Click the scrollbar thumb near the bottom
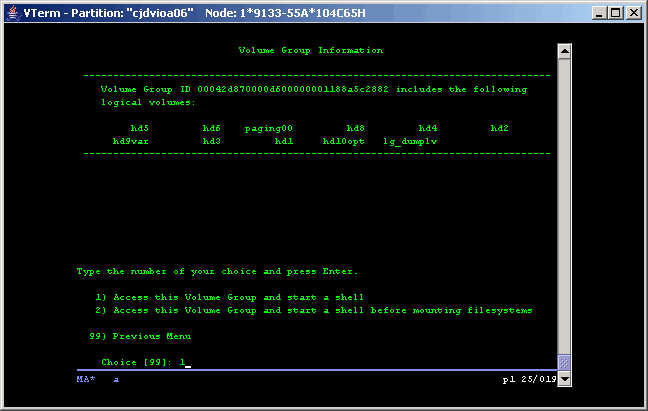Image resolution: width=648 pixels, height=411 pixels. (564, 363)
